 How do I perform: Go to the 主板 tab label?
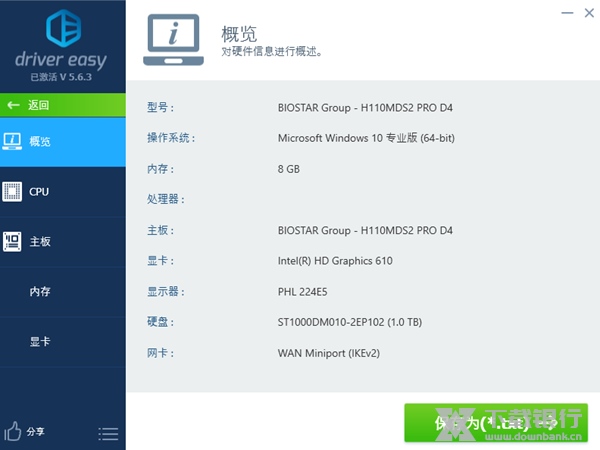coord(40,241)
